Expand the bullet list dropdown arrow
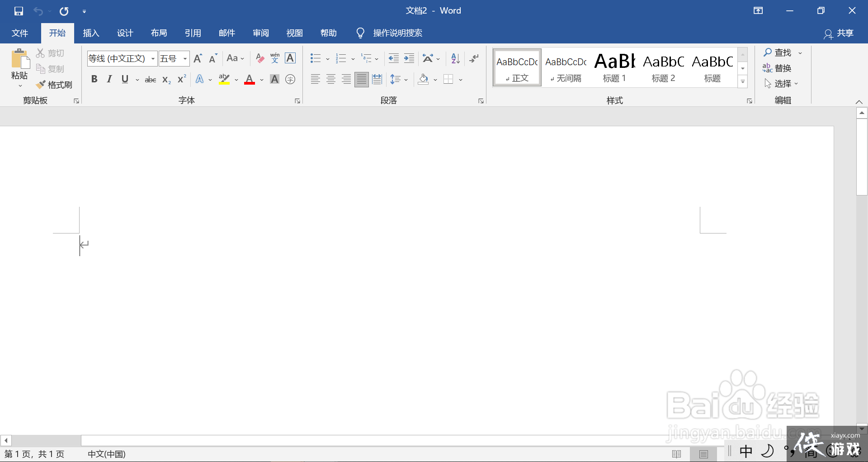Viewport: 868px width, 462px height. [x=328, y=59]
